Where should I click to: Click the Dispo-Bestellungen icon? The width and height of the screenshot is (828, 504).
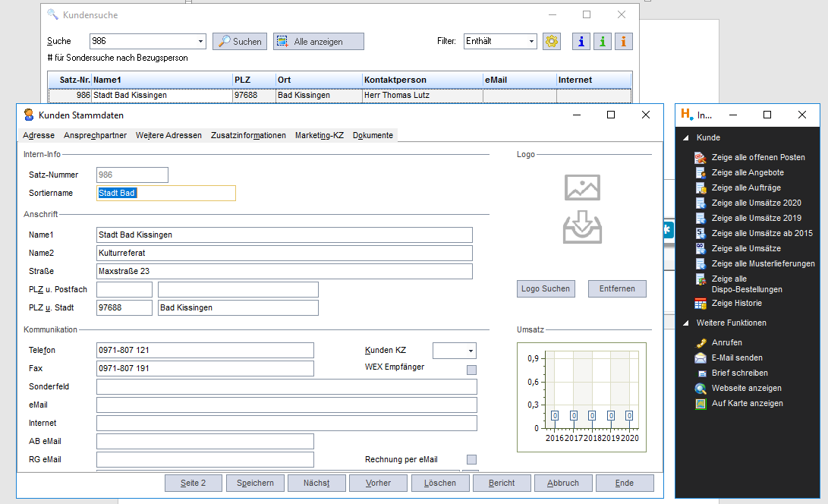point(700,279)
